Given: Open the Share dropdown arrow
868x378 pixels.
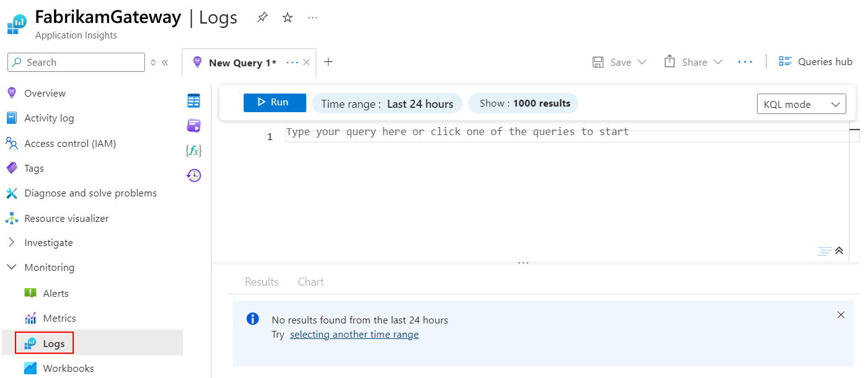Looking at the screenshot, I should point(718,62).
